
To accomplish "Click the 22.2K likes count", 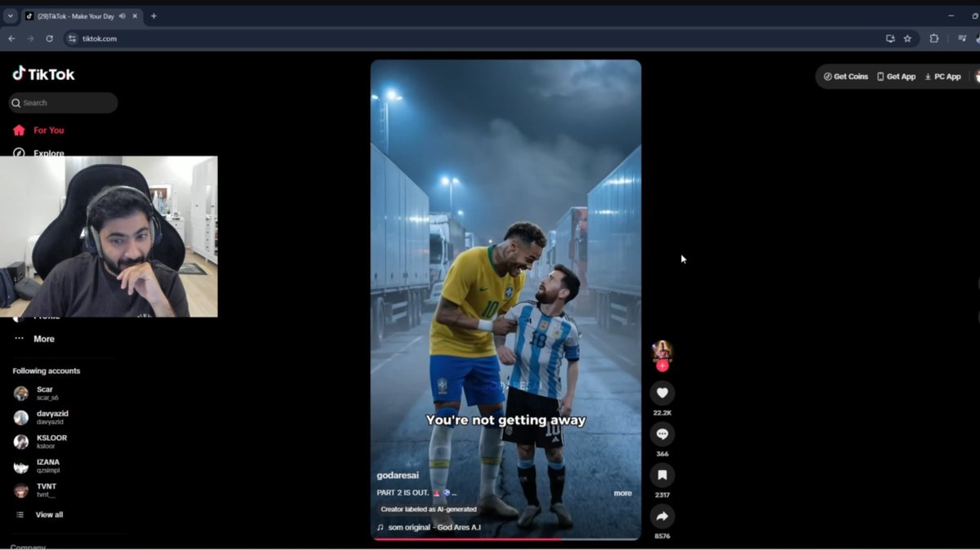I will [662, 413].
